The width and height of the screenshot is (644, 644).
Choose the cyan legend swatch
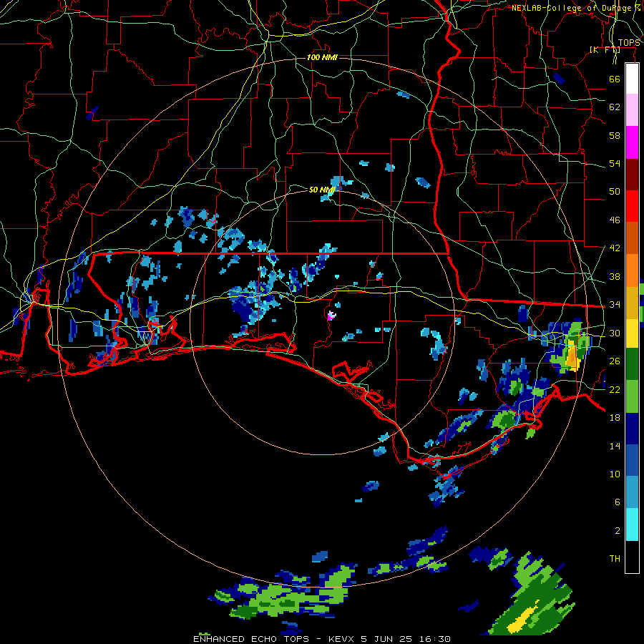click(632, 525)
